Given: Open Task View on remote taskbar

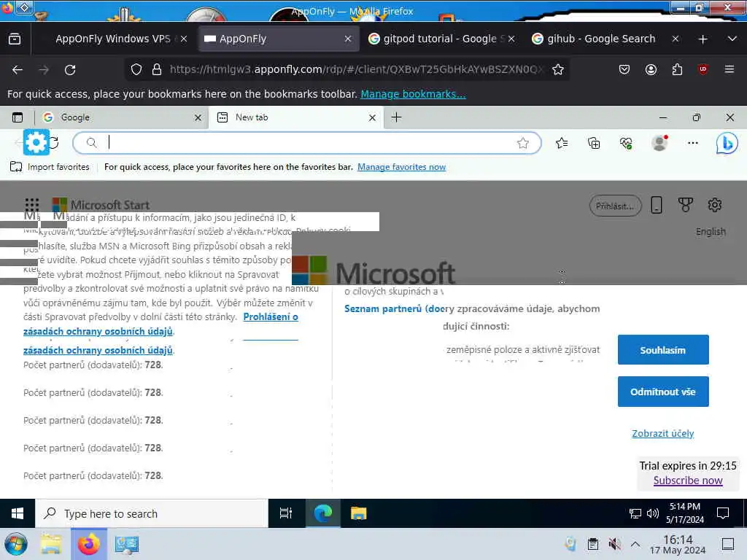Looking at the screenshot, I should click(x=286, y=513).
